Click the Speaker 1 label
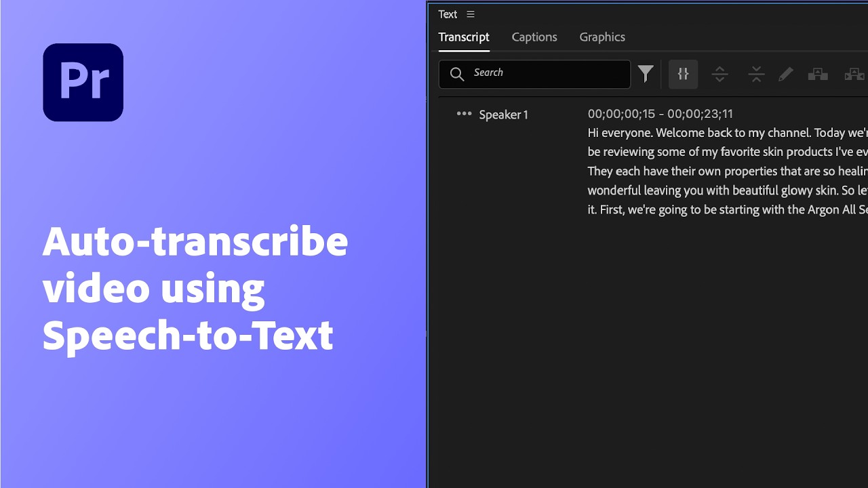Image resolution: width=868 pixels, height=488 pixels. [x=503, y=115]
